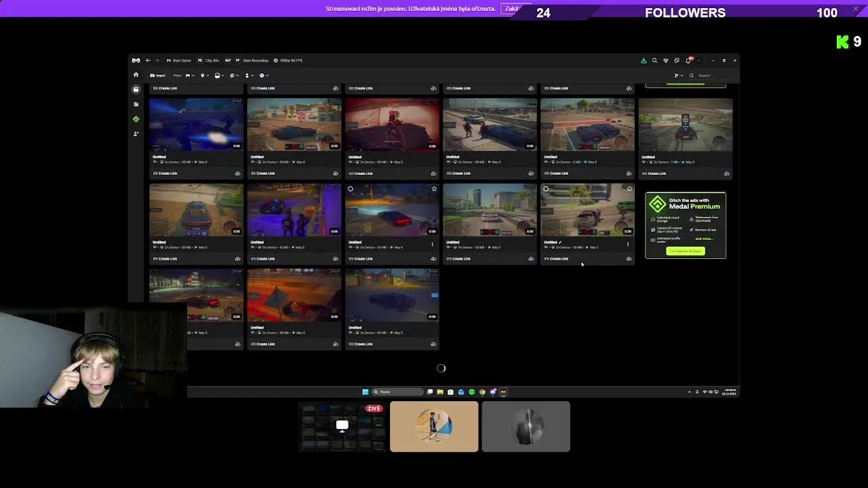Viewport: 868px width, 488px height.
Task: Open the purple-lit clip thumbnail
Action: [x=294, y=209]
